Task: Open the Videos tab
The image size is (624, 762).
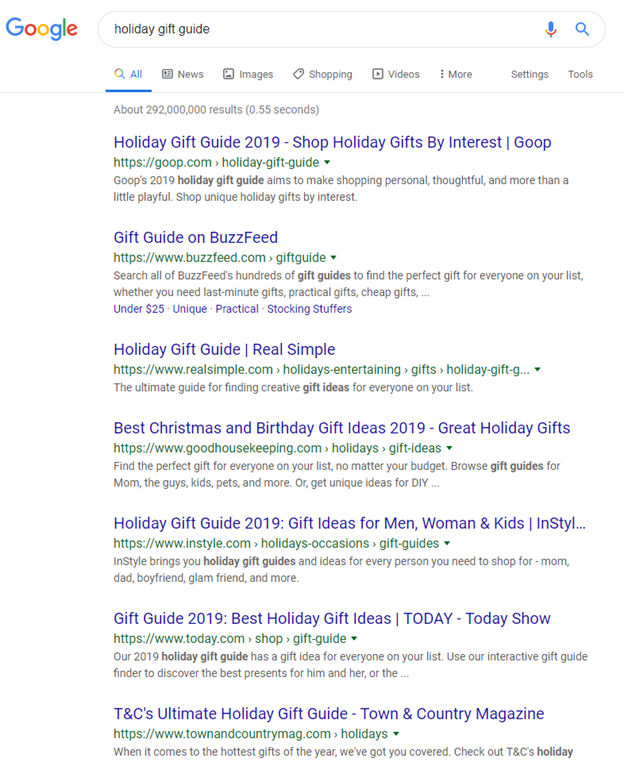Action: tap(396, 74)
